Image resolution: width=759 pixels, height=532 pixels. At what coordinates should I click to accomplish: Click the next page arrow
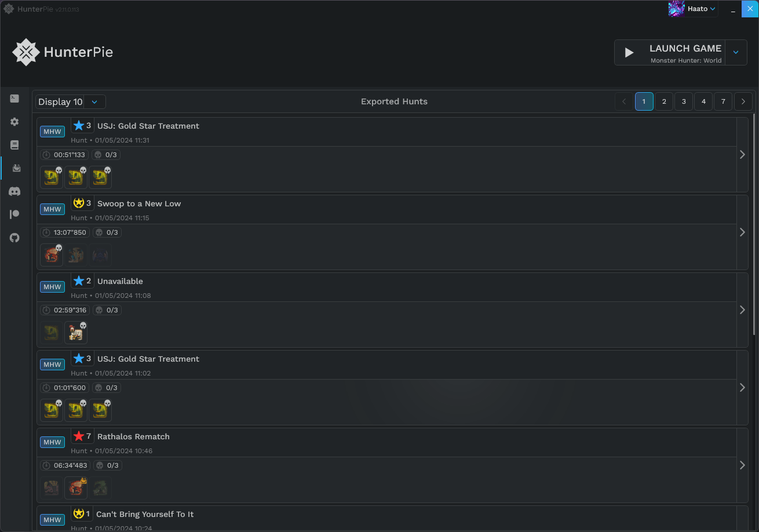(743, 101)
